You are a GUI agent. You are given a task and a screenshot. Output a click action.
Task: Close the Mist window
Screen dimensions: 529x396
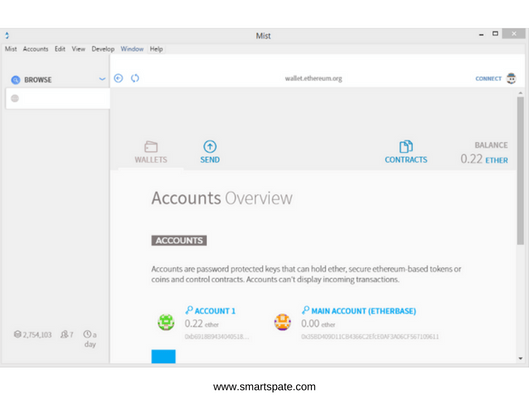click(x=513, y=34)
